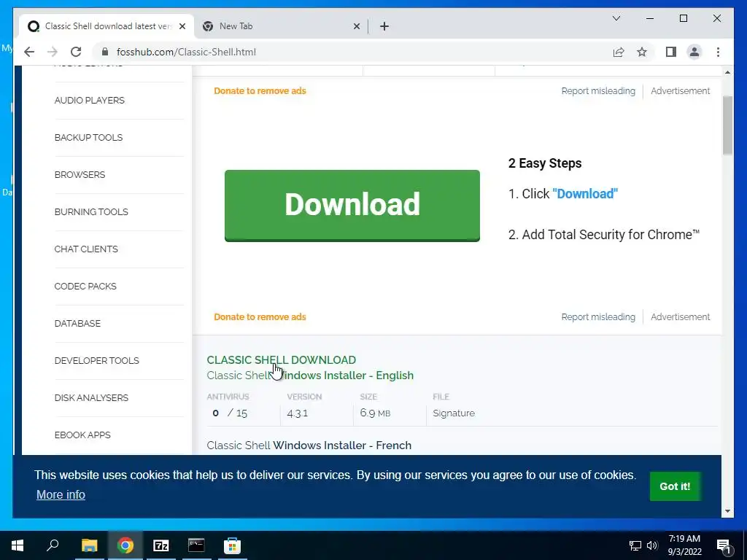This screenshot has height=560, width=747.
Task: Open DATABASE category
Action: pos(77,323)
